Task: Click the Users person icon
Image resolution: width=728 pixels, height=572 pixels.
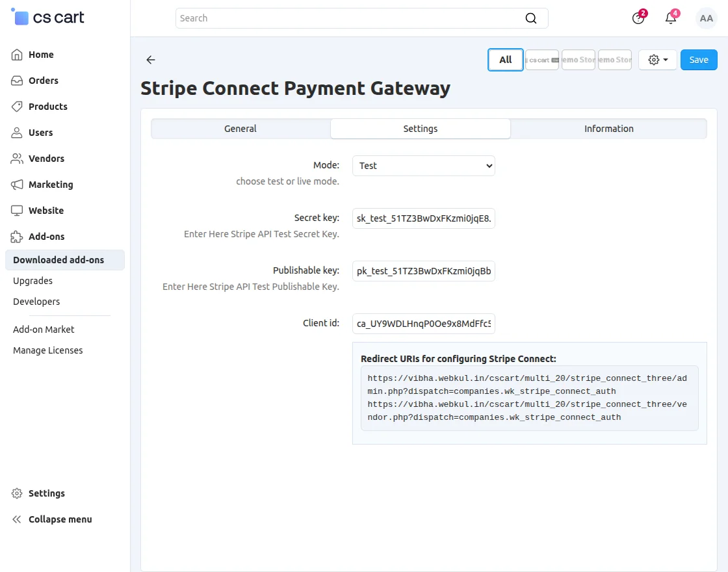Action: [17, 133]
